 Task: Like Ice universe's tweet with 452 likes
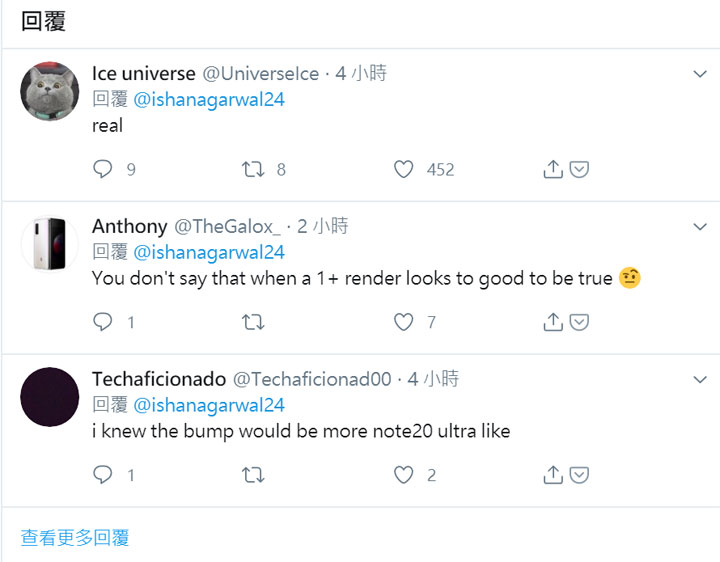coord(403,170)
